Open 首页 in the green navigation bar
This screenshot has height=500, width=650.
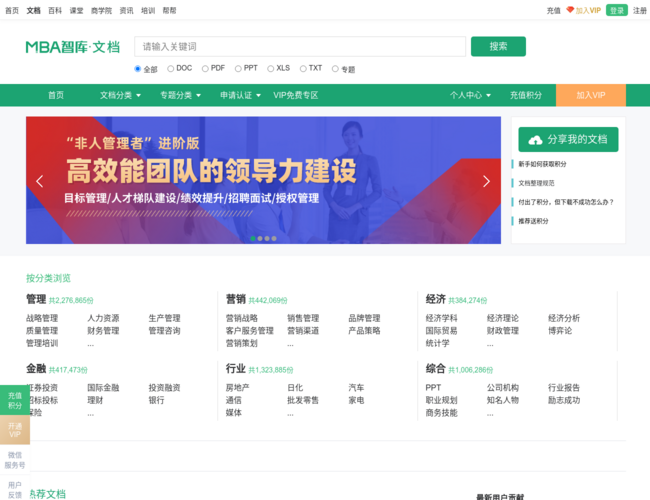[x=56, y=95]
